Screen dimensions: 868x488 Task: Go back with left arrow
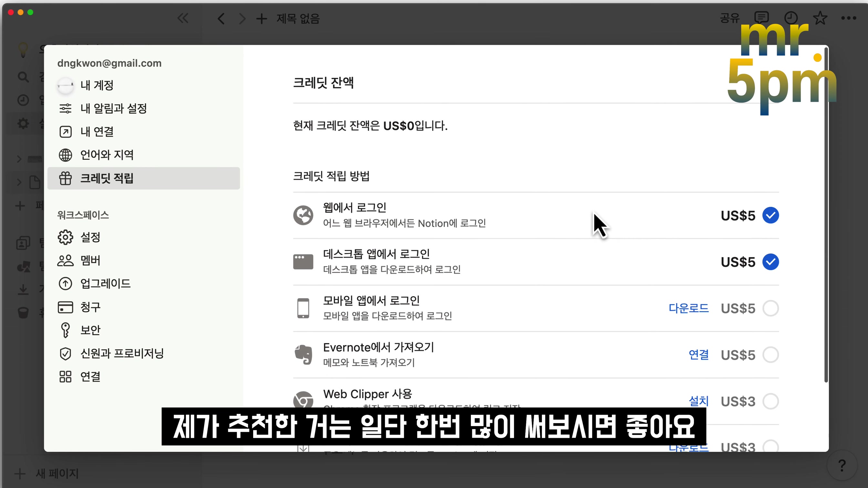221,18
